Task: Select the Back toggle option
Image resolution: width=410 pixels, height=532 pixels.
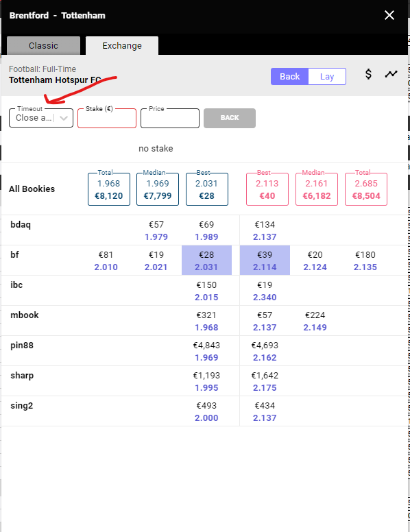Action: click(289, 76)
